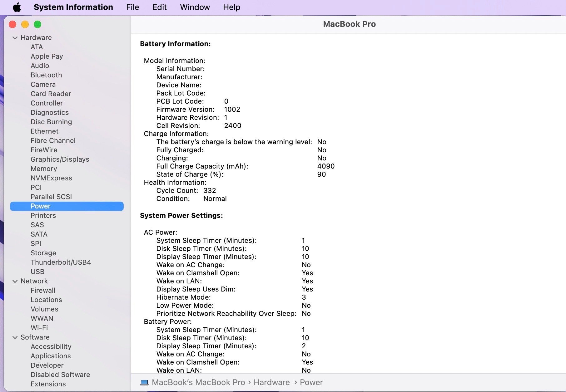Open the Edit menu
Screen dimensions: 566x392
pos(159,7)
